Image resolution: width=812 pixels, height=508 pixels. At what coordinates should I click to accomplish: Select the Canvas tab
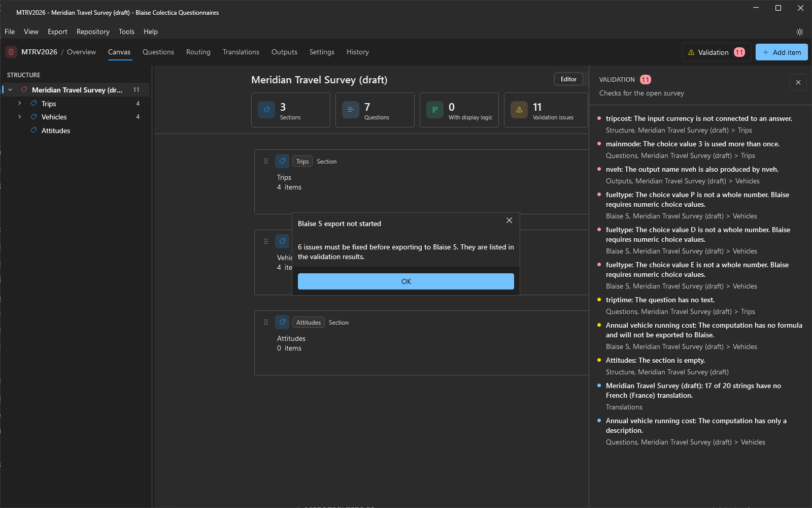[119, 52]
